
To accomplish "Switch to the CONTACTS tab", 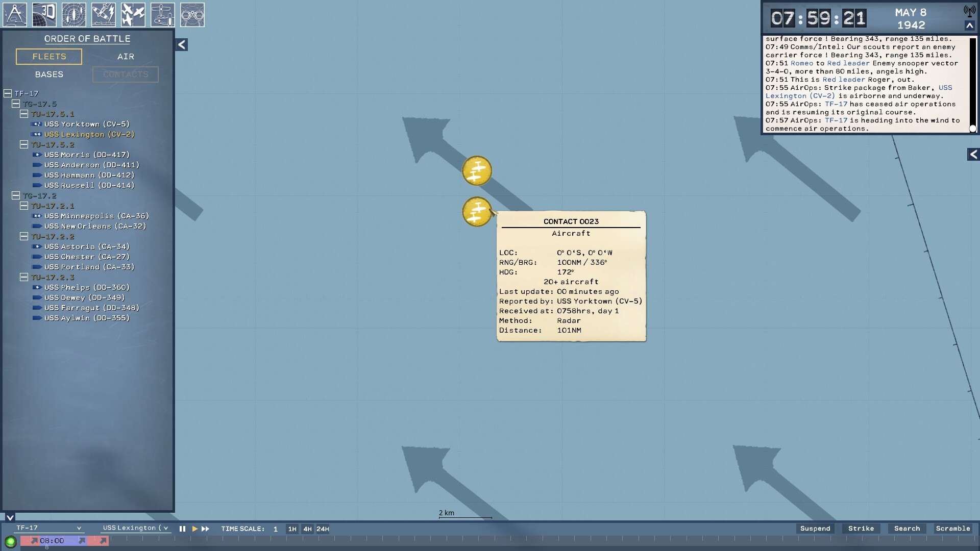I will [x=126, y=74].
